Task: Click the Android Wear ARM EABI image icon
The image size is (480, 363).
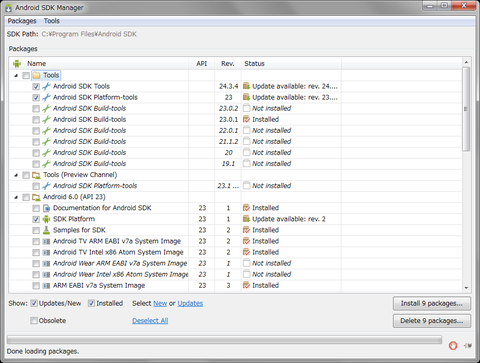Action: pos(46,264)
